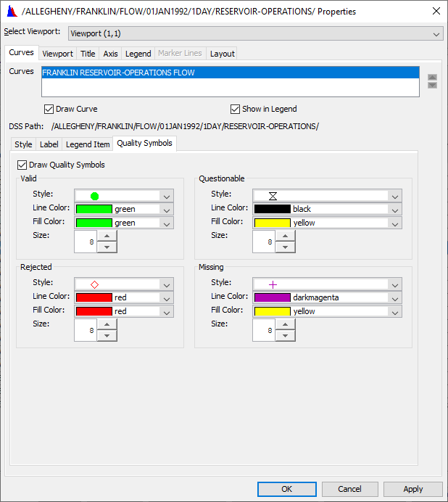This screenshot has height=502, width=448.
Task: Decrease the Questionable symbol size
Action: point(285,247)
